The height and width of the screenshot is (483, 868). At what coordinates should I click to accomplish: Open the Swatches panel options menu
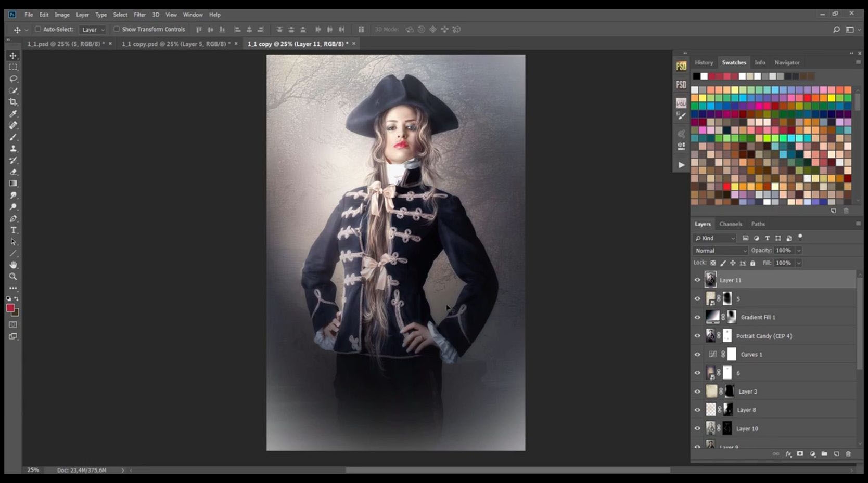pyautogui.click(x=858, y=62)
